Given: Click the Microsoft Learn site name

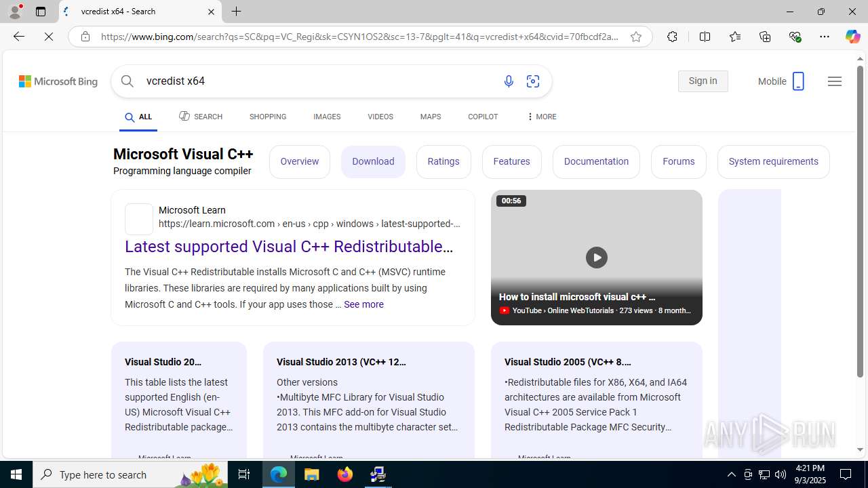Looking at the screenshot, I should click(192, 210).
